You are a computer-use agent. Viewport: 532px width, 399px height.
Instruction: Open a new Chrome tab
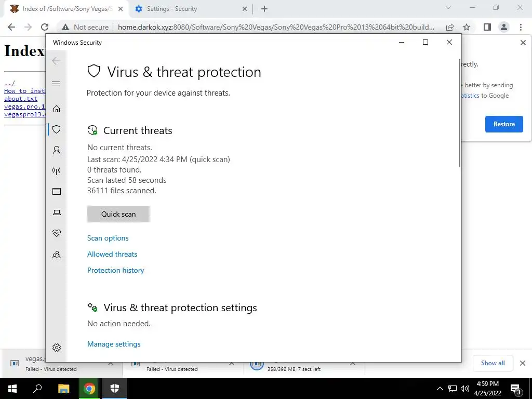264,9
